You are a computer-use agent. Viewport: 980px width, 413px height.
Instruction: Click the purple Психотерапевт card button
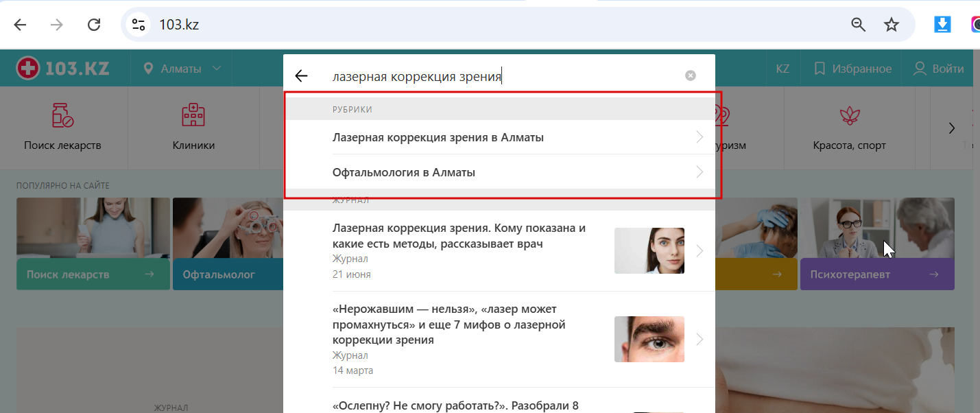[x=877, y=274]
